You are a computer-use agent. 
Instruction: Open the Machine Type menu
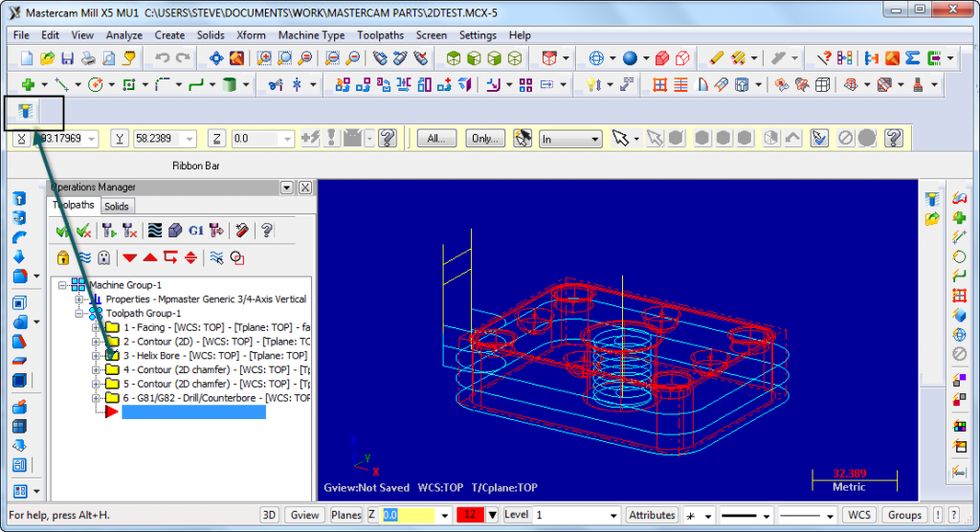point(311,35)
